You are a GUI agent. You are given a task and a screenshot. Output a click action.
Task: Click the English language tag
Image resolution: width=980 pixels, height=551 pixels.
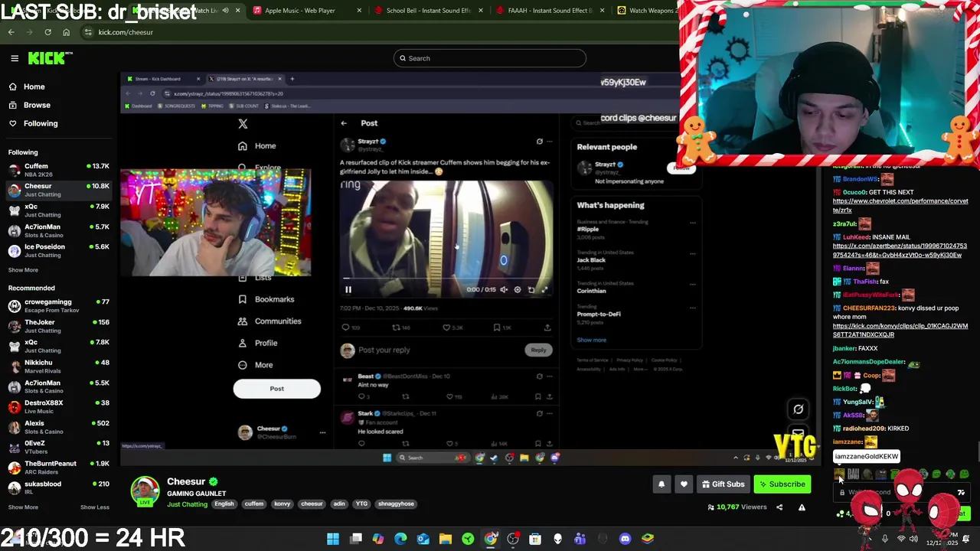pos(224,504)
